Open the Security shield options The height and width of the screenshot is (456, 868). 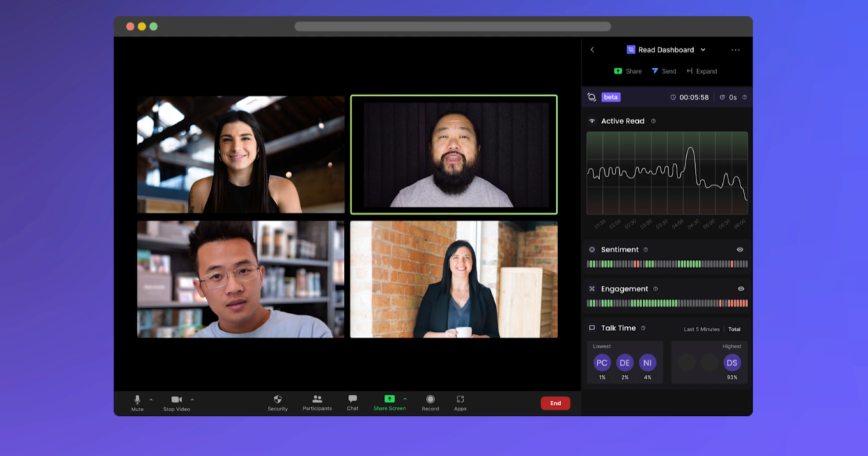click(277, 399)
